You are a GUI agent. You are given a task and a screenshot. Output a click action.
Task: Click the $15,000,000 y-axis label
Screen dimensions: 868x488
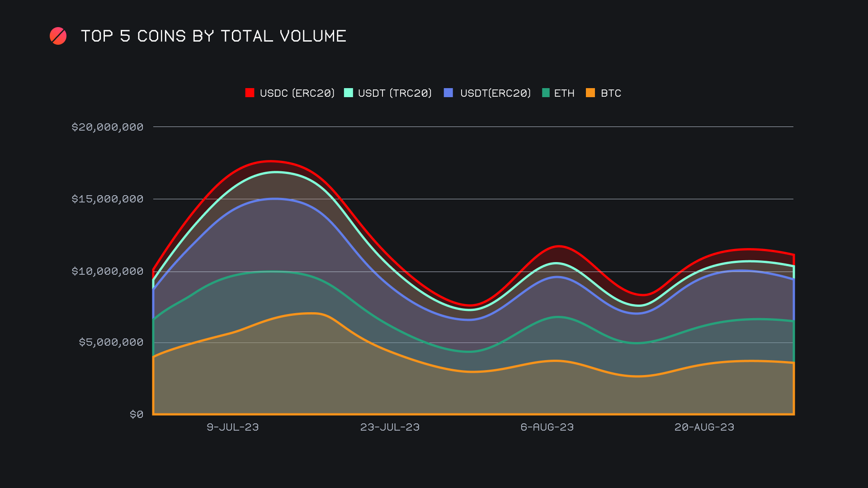[108, 199]
